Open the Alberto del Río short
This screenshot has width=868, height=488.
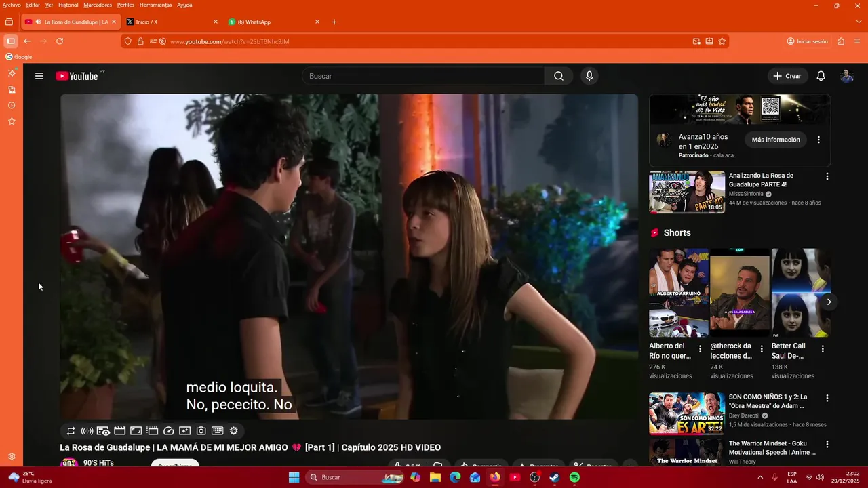coord(679,293)
